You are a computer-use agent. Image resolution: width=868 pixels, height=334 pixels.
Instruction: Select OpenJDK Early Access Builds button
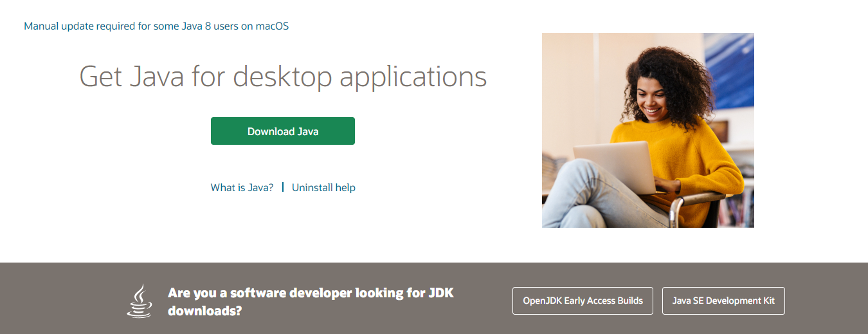pos(583,301)
